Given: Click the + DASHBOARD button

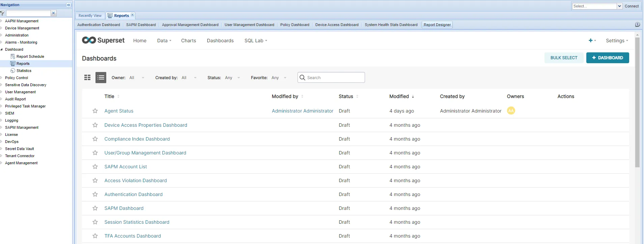Looking at the screenshot, I should pos(608,58).
